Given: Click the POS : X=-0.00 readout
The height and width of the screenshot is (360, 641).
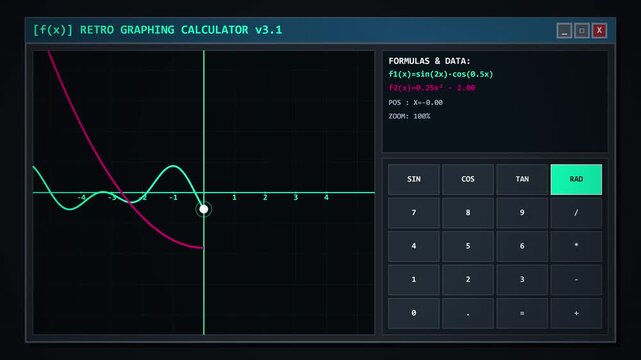Looking at the screenshot, I should (415, 103).
